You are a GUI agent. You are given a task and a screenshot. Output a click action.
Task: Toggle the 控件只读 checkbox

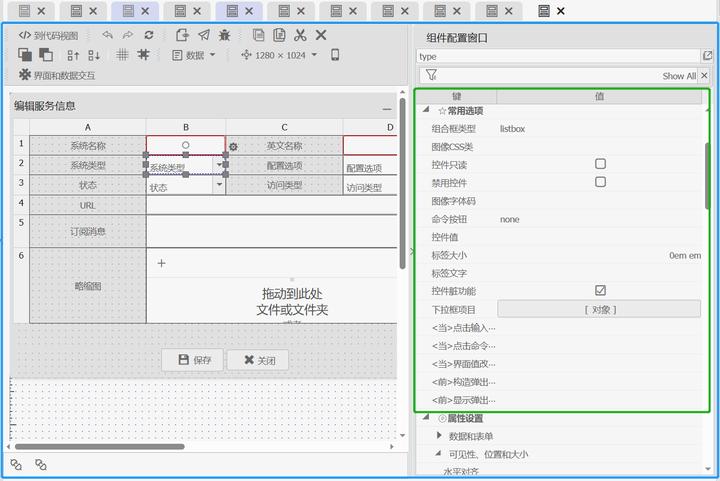[600, 164]
